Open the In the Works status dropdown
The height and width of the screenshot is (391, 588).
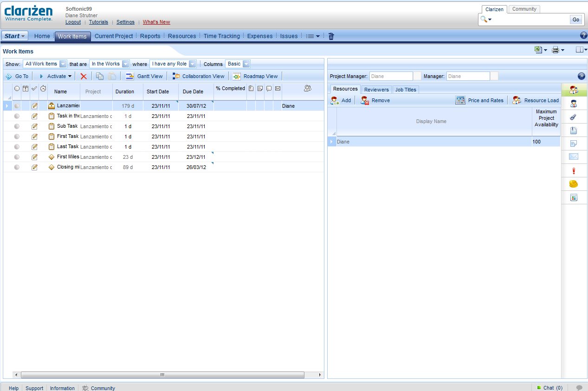pyautogui.click(x=125, y=64)
